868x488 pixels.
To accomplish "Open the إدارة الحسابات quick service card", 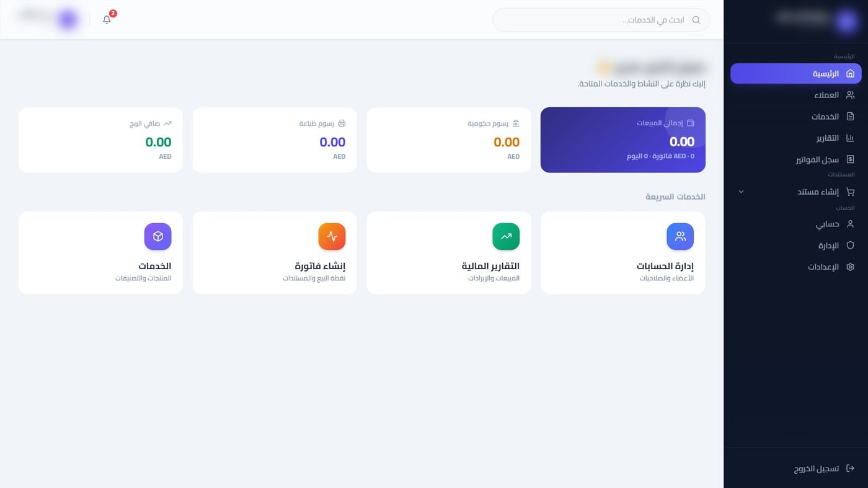I will click(623, 253).
